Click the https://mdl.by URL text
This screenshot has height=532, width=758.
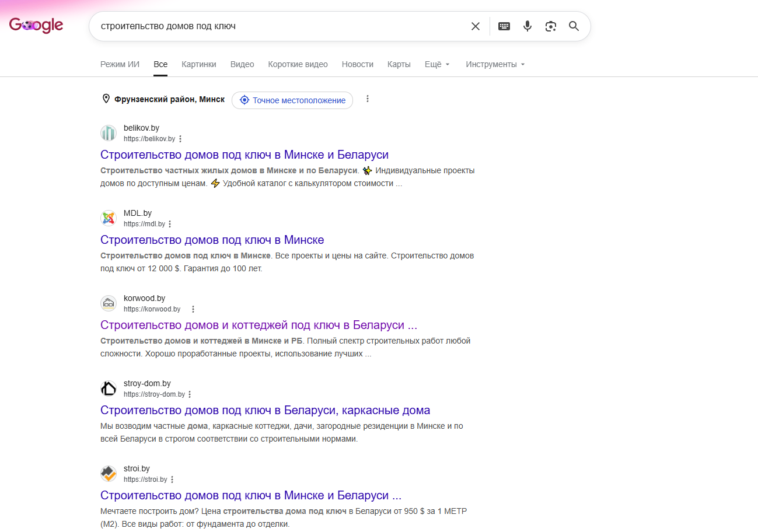[144, 224]
